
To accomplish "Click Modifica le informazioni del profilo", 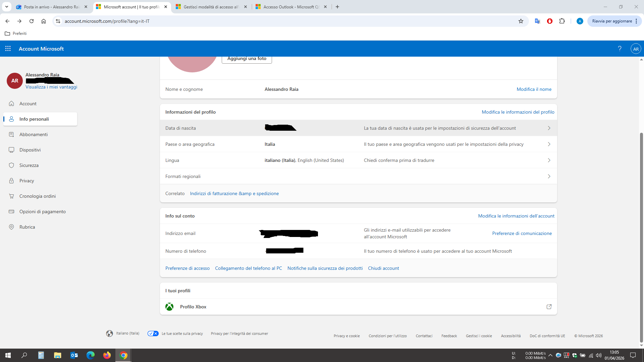I will (518, 112).
